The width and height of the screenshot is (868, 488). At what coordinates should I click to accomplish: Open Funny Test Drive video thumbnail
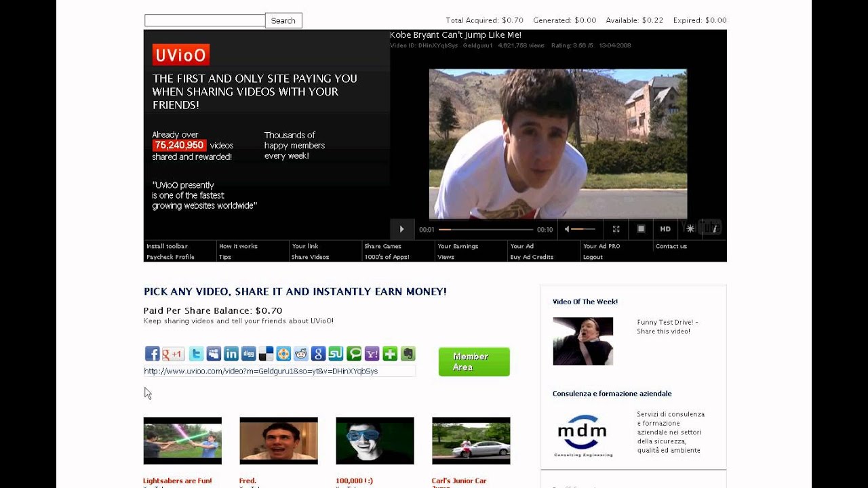click(x=583, y=341)
